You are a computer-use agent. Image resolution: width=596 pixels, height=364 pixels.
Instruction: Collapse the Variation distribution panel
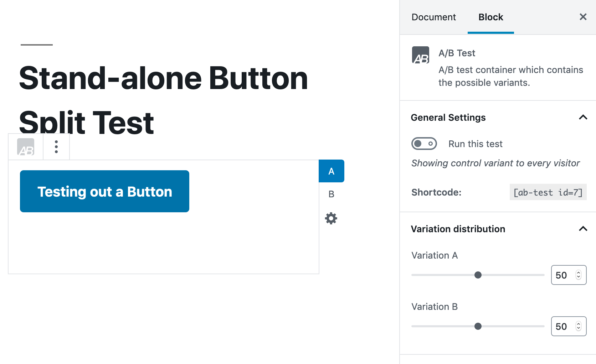[x=583, y=229]
